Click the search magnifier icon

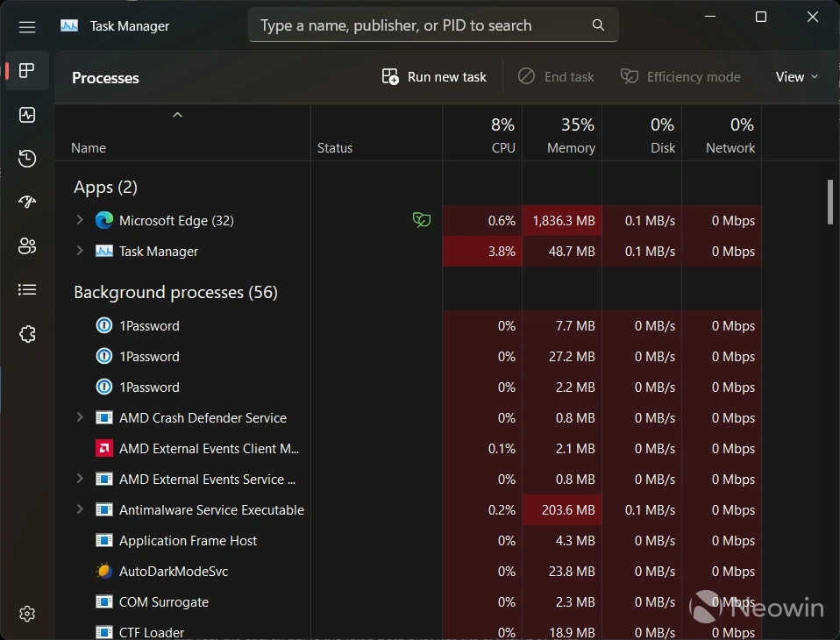[598, 25]
